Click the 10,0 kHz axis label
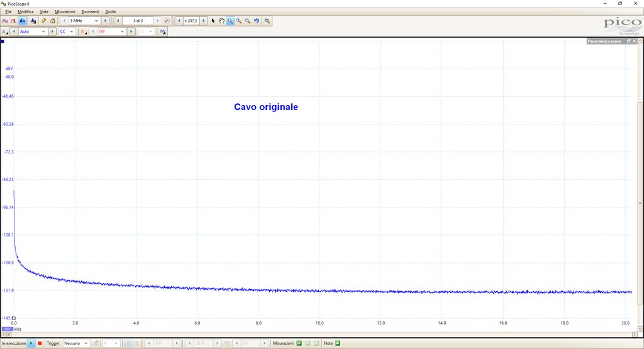This screenshot has height=349, width=644. tap(319, 323)
